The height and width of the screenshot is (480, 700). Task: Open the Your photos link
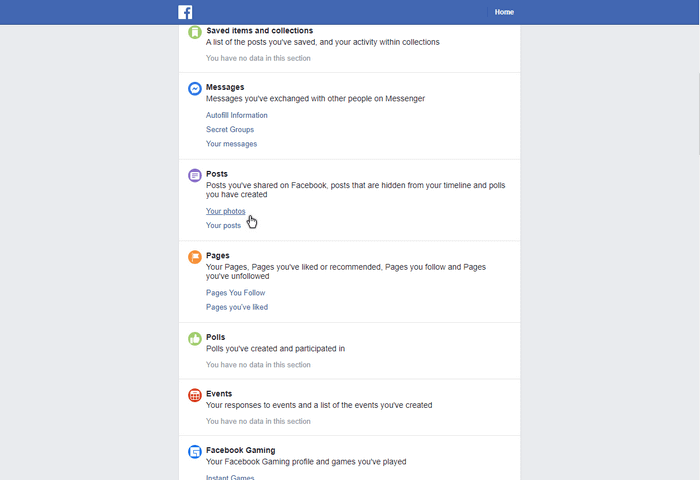tap(225, 211)
